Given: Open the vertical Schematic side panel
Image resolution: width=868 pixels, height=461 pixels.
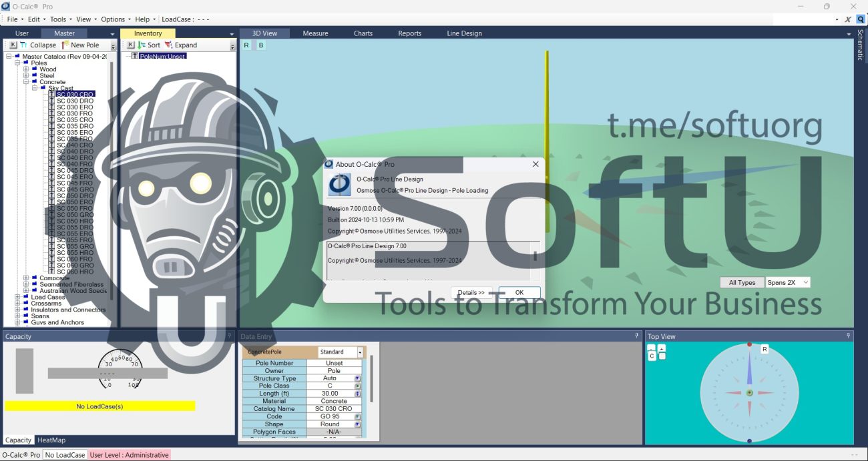Looking at the screenshot, I should [860, 45].
